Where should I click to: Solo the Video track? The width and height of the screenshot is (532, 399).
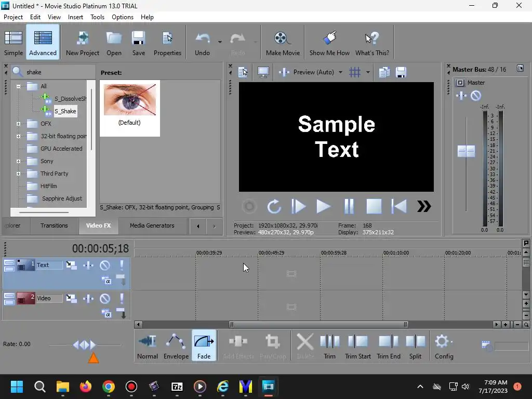(122, 298)
